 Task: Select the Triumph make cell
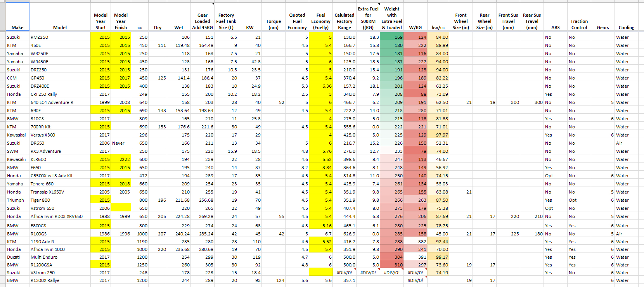pos(17,200)
